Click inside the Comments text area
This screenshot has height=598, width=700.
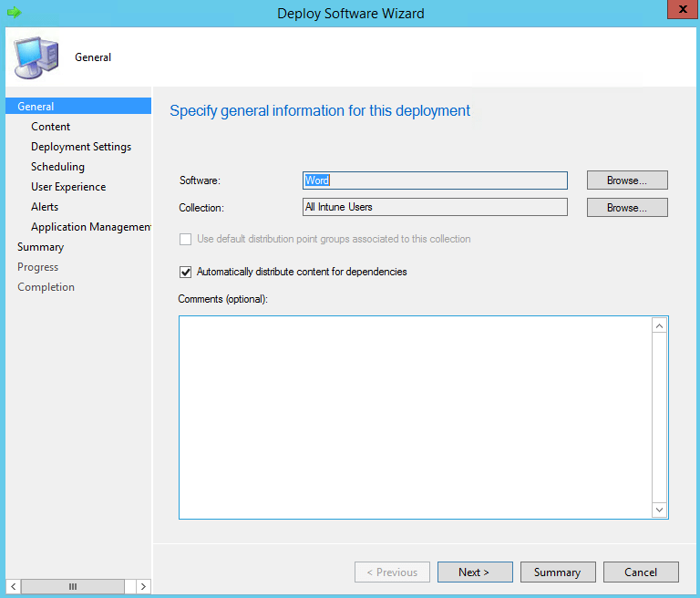[x=416, y=418]
